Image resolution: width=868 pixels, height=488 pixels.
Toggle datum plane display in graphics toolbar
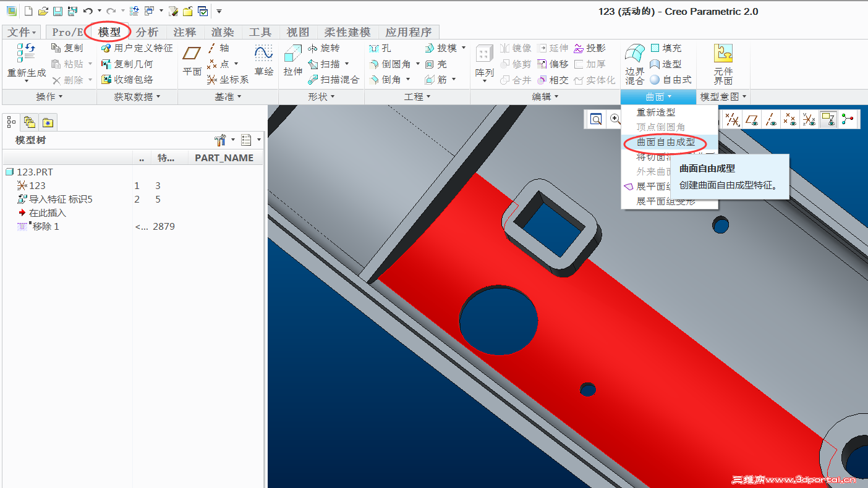[752, 120]
